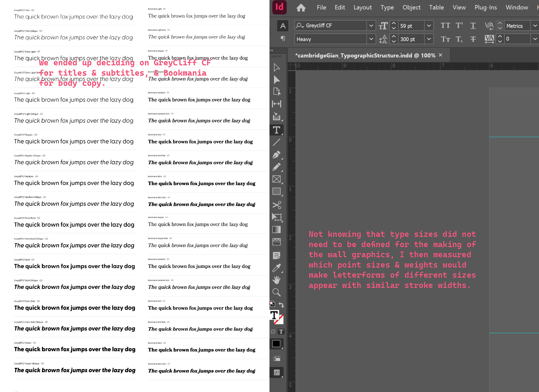539x392 pixels.
Task: Expand the Greycliff CF font family dropdown
Action: [371, 26]
